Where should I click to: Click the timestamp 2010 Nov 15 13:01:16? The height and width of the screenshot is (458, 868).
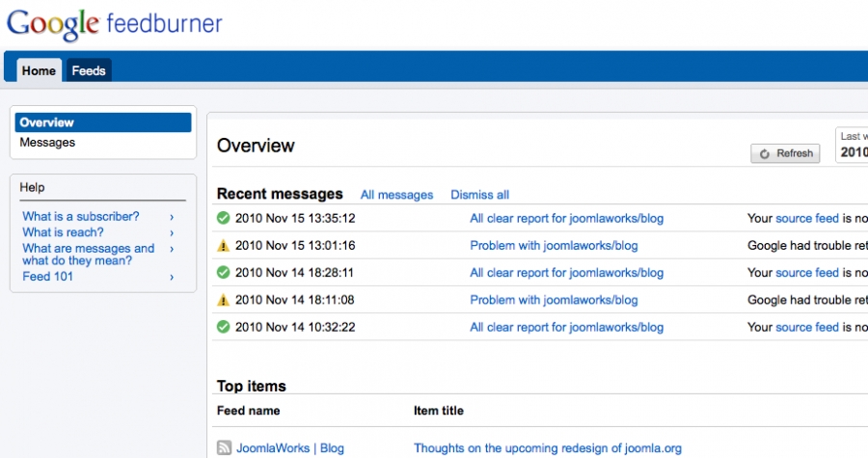point(295,246)
